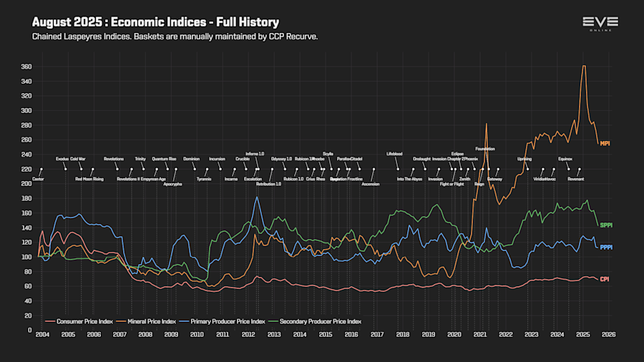Click the Apocrypha expansion label
This screenshot has width=644, height=362.
tap(172, 185)
